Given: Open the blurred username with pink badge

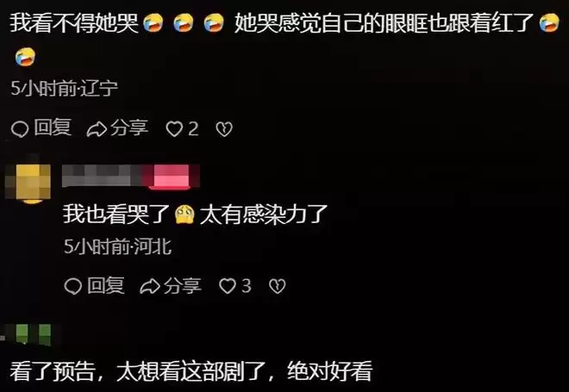Looking at the screenshot, I should pos(131,177).
